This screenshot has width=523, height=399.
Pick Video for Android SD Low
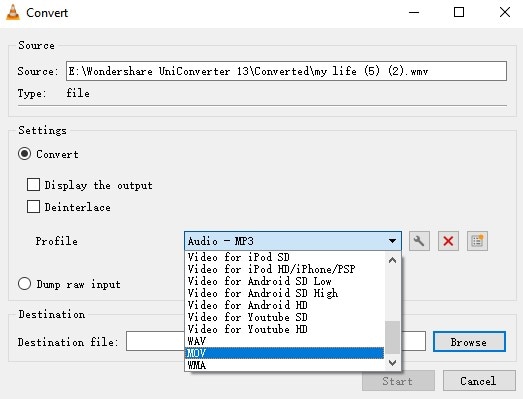[284, 281]
